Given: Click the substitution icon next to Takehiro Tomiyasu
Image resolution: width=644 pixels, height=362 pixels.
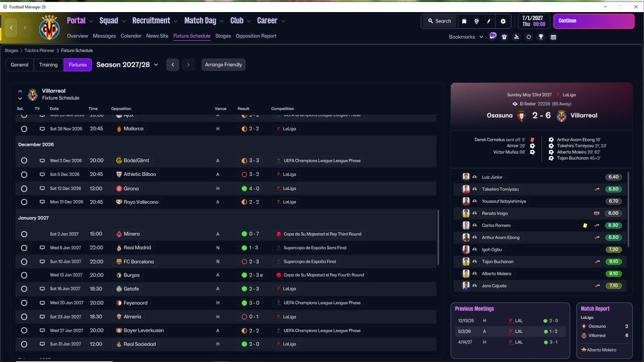Looking at the screenshot, I should pyautogui.click(x=597, y=189).
